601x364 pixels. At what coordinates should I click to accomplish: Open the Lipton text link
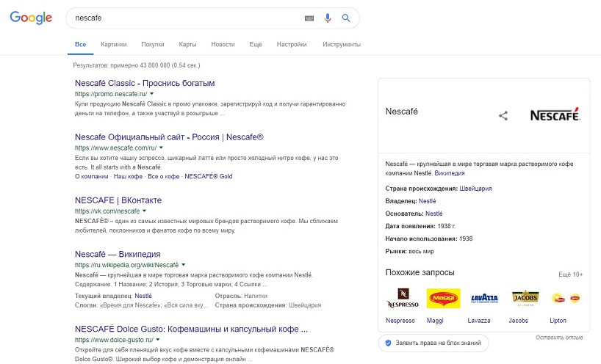pos(558,321)
